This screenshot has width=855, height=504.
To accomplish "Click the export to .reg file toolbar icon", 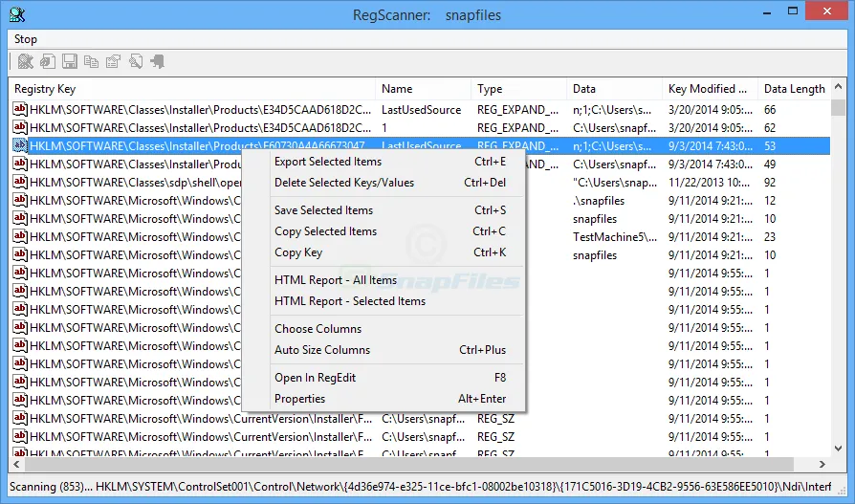I will pos(48,61).
